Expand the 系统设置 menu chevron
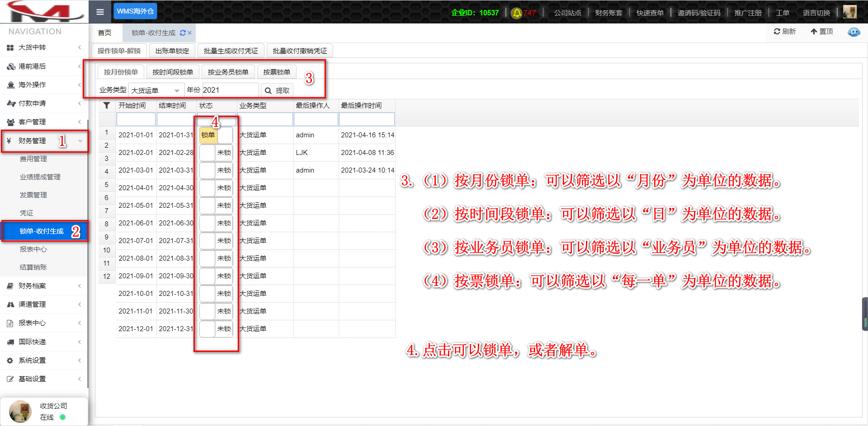Image resolution: width=868 pixels, height=426 pixels. 80,360
